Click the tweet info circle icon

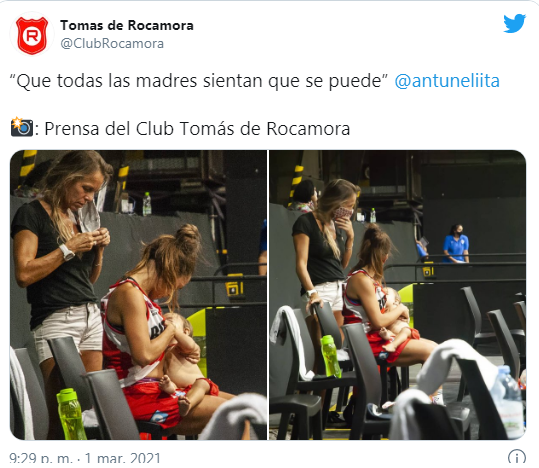(x=517, y=458)
